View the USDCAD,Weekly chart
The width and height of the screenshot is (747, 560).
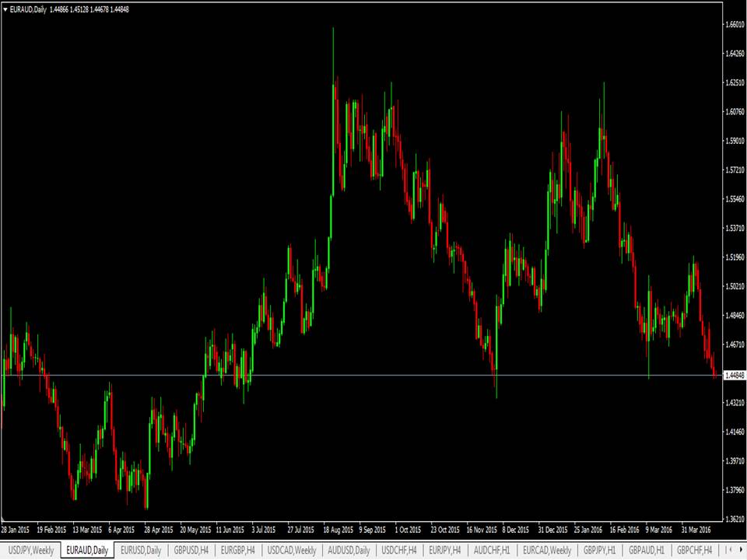289,550
